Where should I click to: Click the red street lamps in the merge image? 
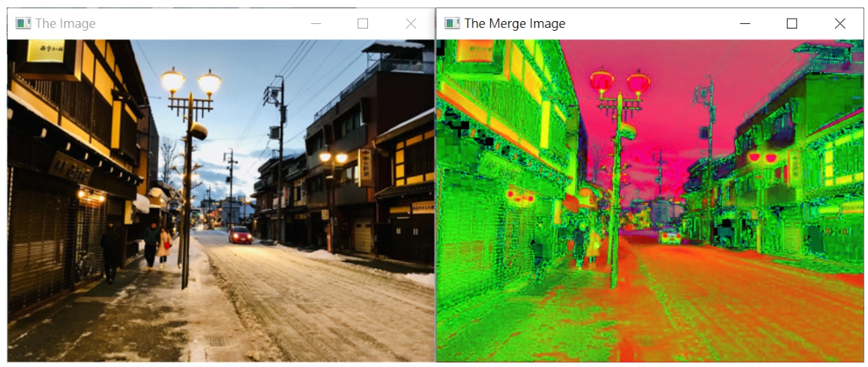(x=619, y=83)
